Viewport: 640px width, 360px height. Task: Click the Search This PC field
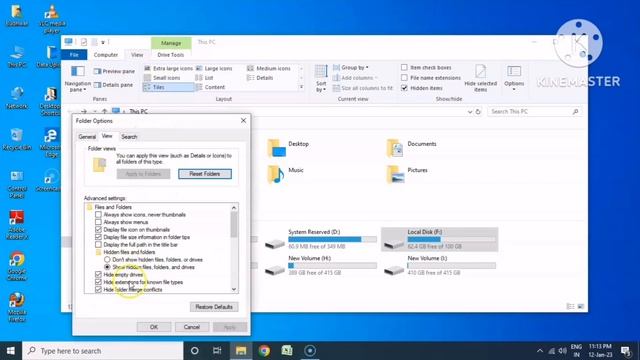[x=534, y=111]
